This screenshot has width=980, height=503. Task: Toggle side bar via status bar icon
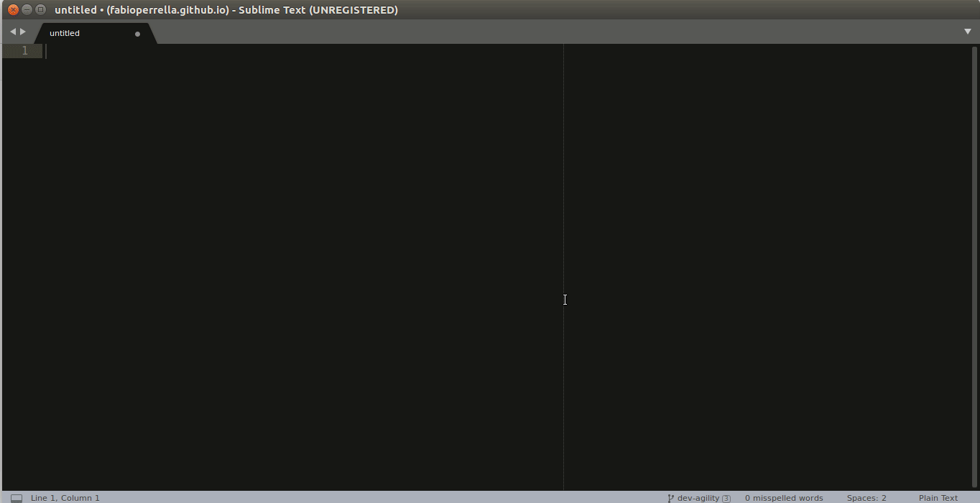point(17,498)
